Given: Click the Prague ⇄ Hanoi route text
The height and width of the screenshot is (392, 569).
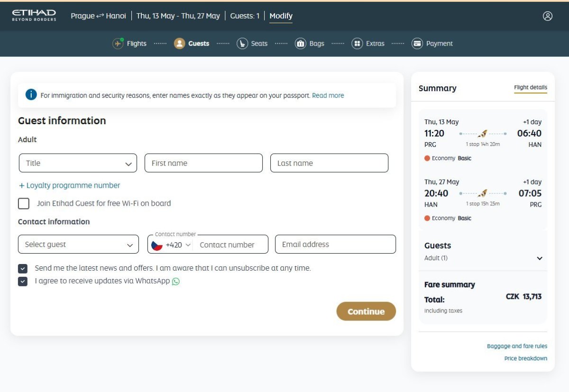Looking at the screenshot, I should [x=99, y=16].
